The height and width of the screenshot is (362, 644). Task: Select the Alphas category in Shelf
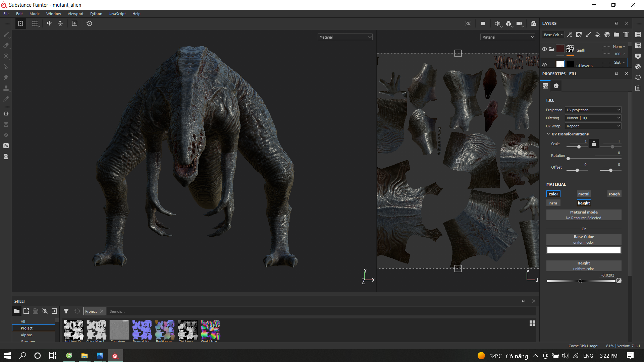pos(26,335)
